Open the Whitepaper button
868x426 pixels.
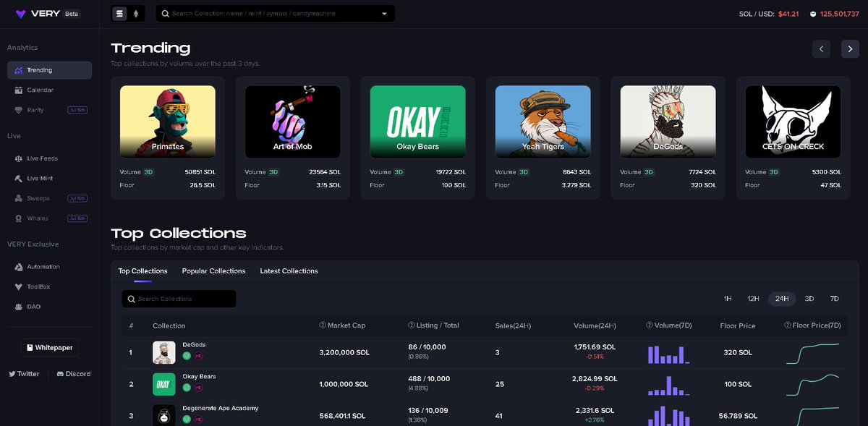pos(49,347)
